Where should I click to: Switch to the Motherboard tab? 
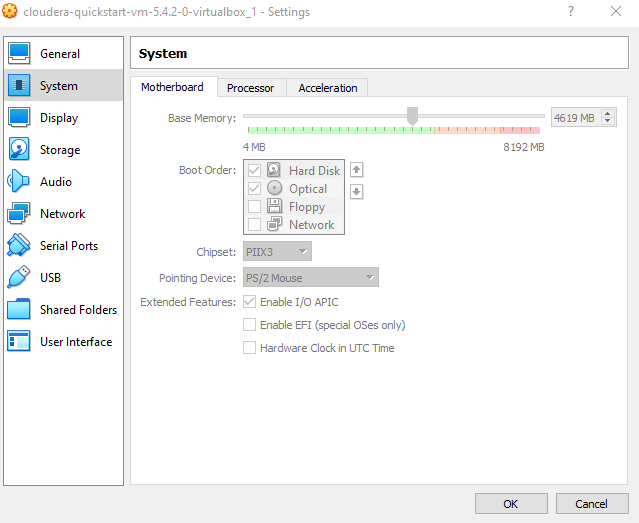click(x=172, y=87)
